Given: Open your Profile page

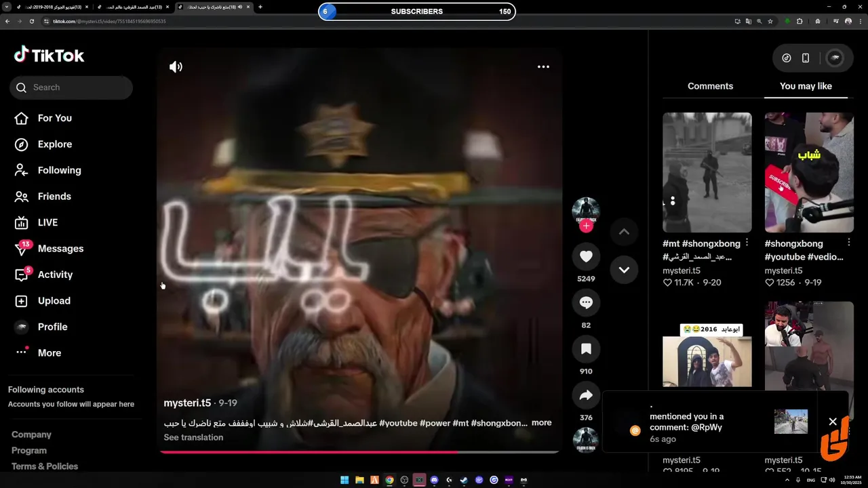Looking at the screenshot, I should click(41, 327).
